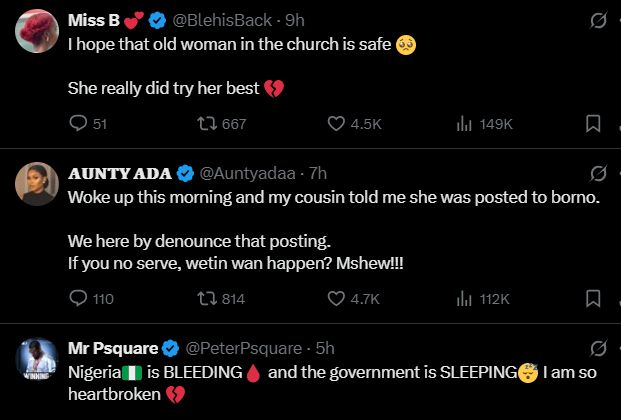Visit the @PeterPsquare profile handle

point(247,348)
